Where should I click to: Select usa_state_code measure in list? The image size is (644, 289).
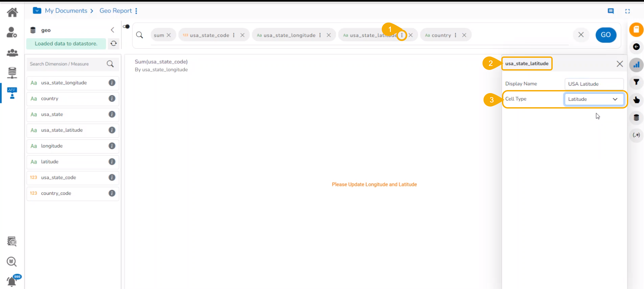tap(73, 177)
